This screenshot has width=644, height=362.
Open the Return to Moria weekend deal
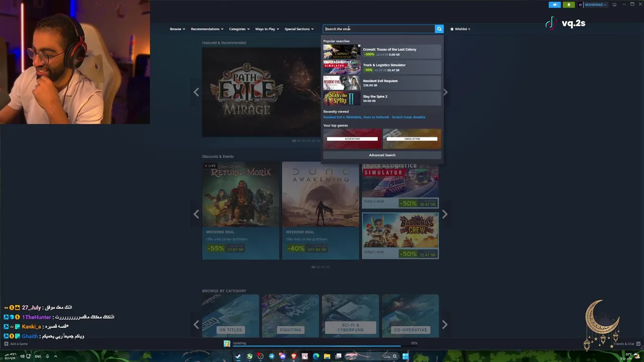(240, 210)
